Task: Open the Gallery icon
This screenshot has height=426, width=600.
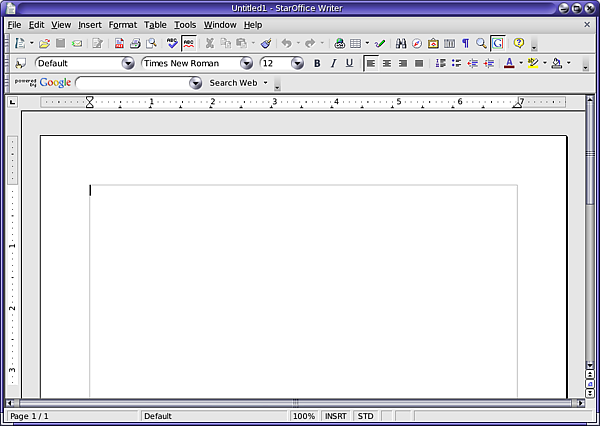Action: point(433,43)
